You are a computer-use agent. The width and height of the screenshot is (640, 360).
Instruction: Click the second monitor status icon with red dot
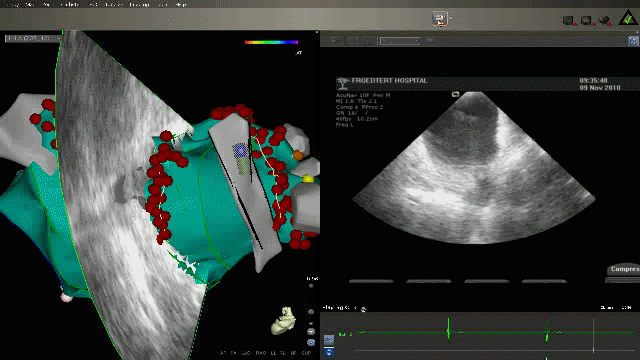(587, 20)
